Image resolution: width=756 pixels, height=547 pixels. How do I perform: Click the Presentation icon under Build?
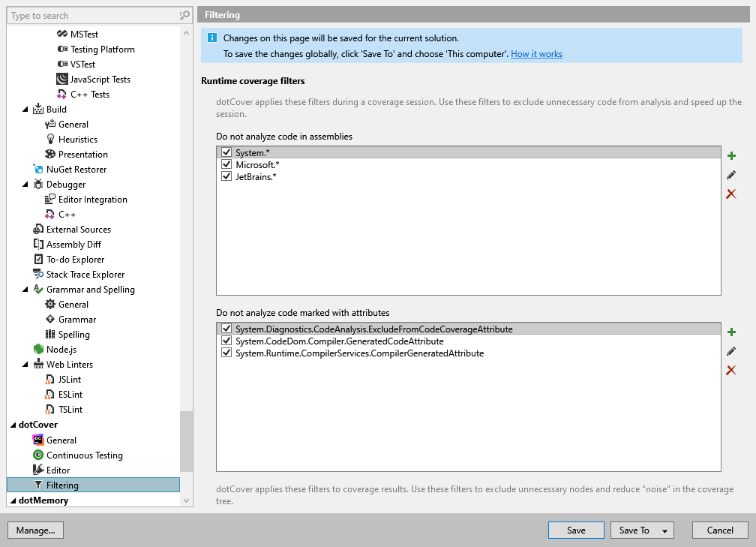(50, 154)
